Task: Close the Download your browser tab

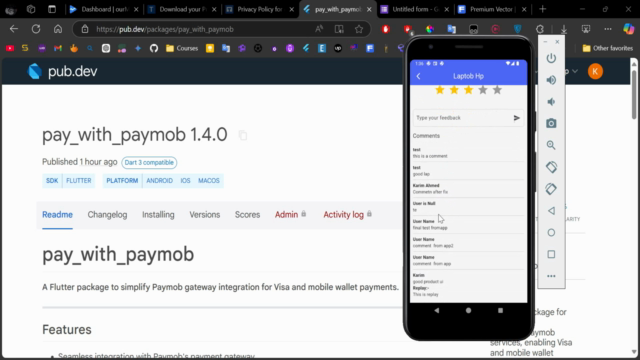Action: coord(214,9)
